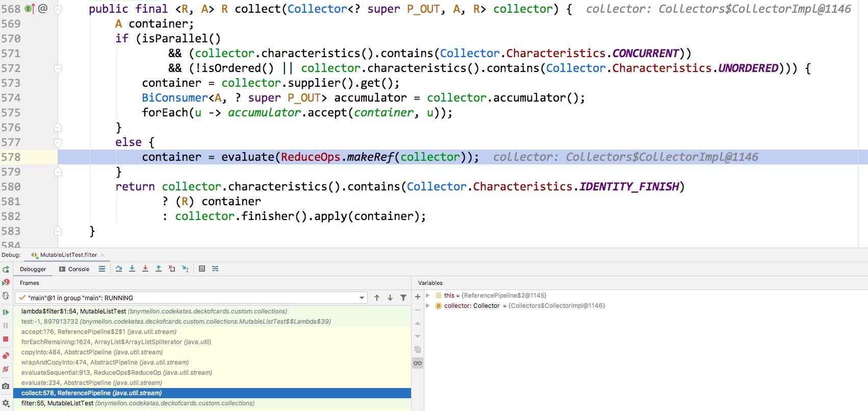The width and height of the screenshot is (868, 411).
Task: Open the View Breakpoints dialog
Action: 6,355
